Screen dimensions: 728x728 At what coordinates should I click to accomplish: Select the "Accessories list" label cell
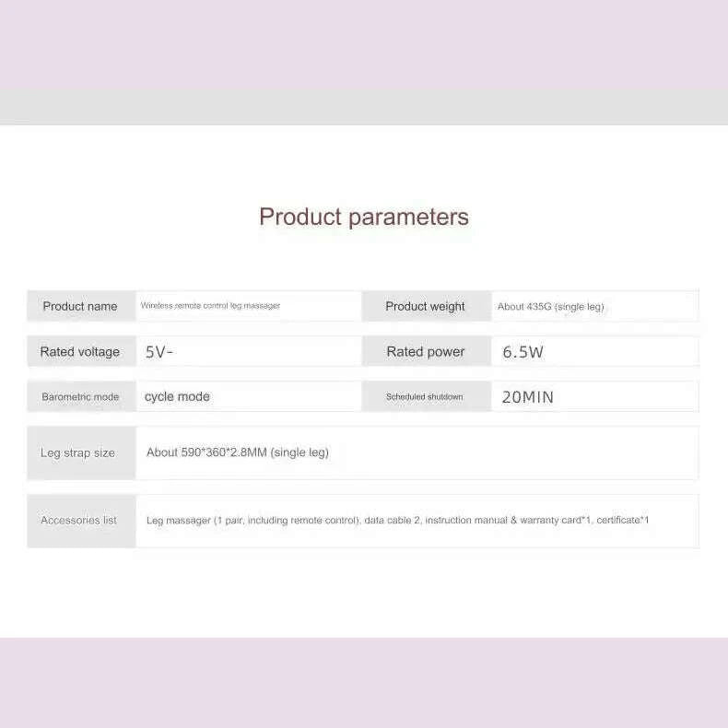(78, 521)
